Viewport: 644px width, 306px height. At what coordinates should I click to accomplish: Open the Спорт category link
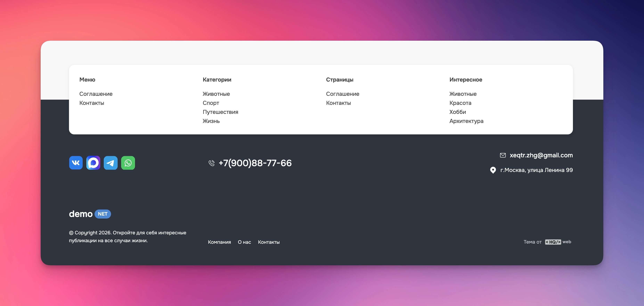[x=210, y=103]
